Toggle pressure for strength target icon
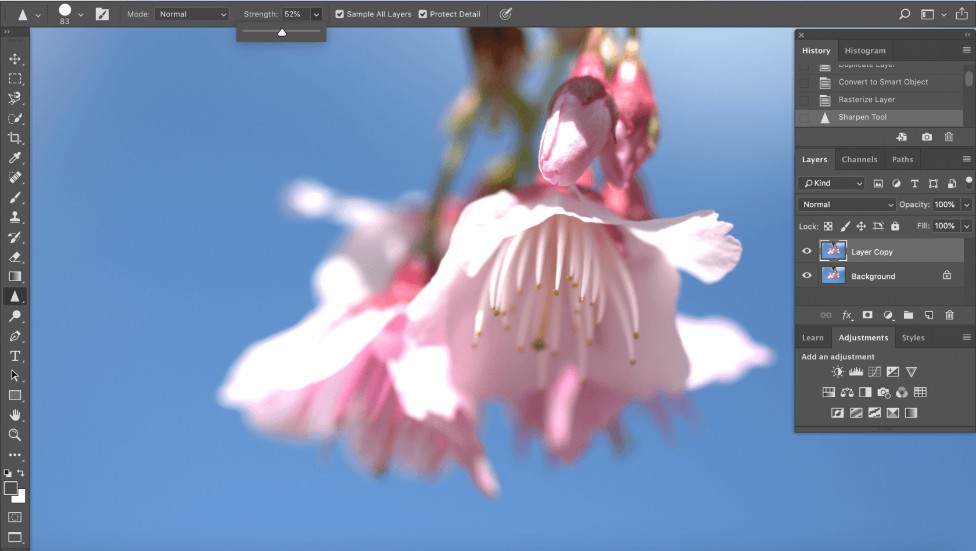This screenshot has height=551, width=976. click(505, 14)
